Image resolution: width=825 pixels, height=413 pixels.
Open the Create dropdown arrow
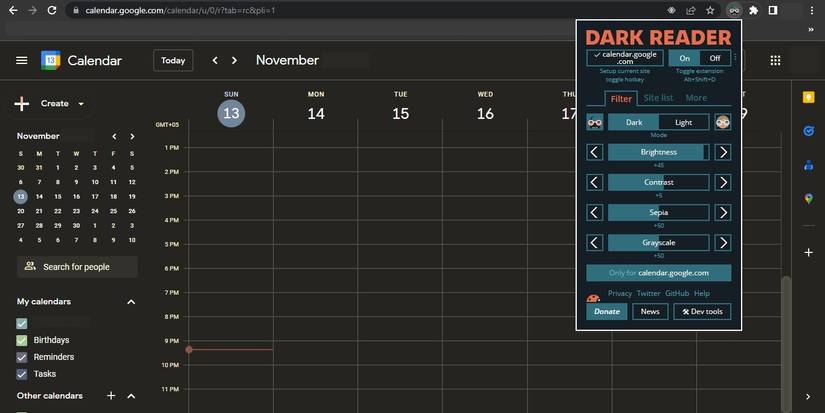(x=81, y=104)
